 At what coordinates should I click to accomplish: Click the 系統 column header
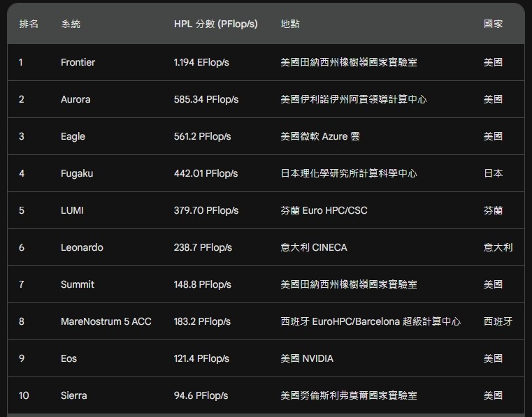coord(71,24)
